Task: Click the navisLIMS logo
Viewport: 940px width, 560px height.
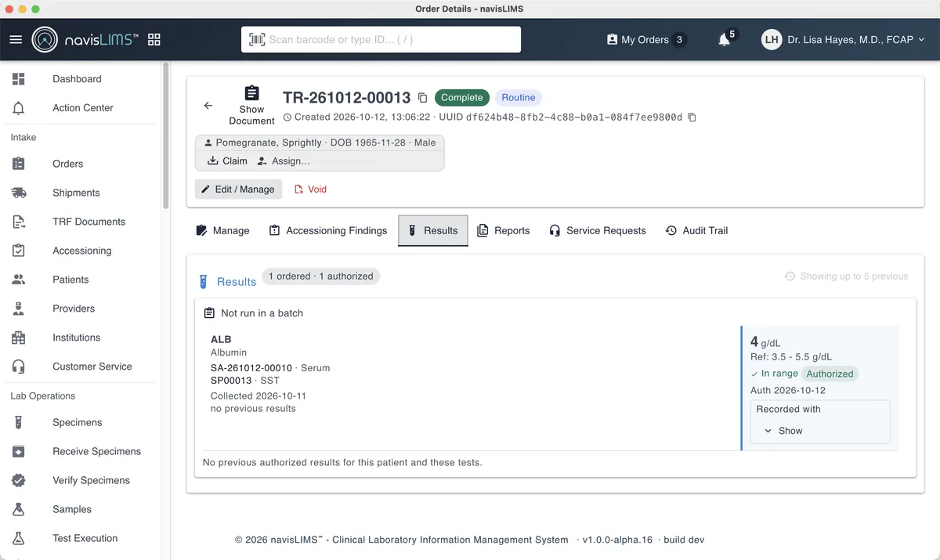Action: pos(85,39)
